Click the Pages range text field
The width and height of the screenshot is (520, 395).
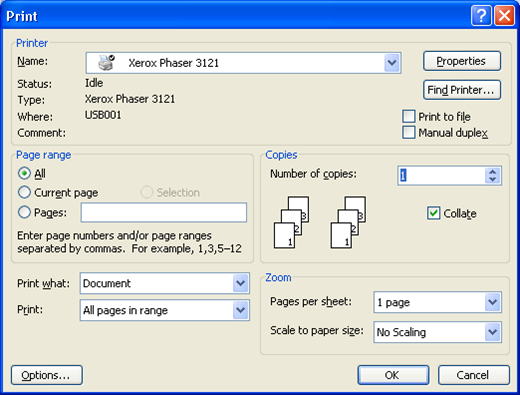(x=164, y=212)
